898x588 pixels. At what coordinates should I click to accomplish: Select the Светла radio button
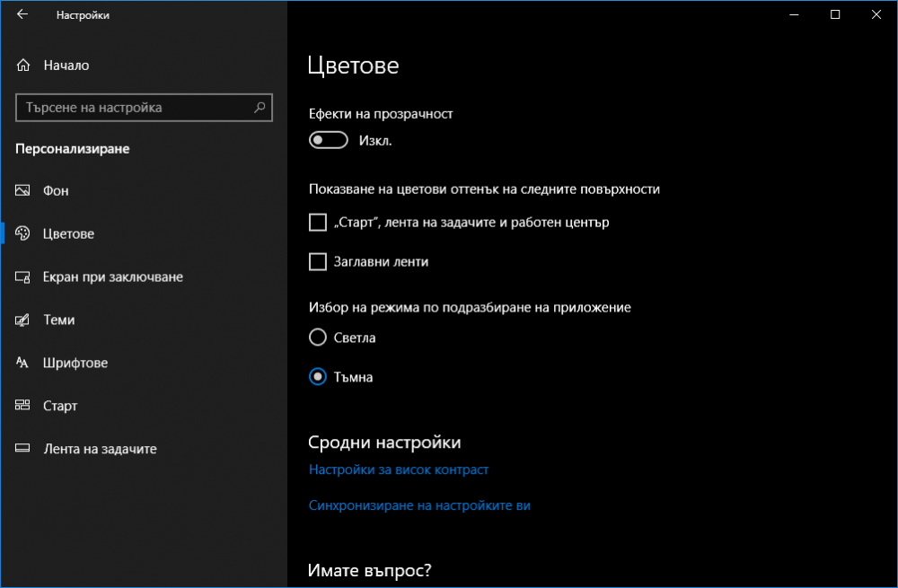coord(318,338)
